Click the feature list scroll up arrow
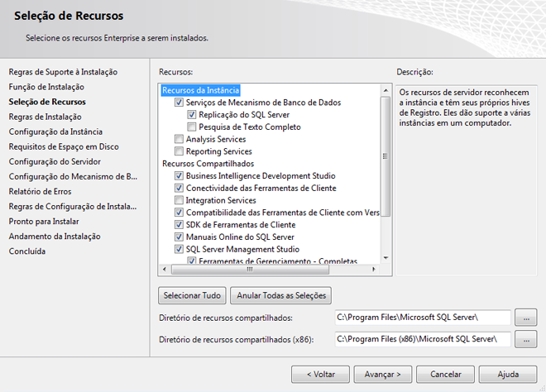546x392 pixels. (386, 90)
